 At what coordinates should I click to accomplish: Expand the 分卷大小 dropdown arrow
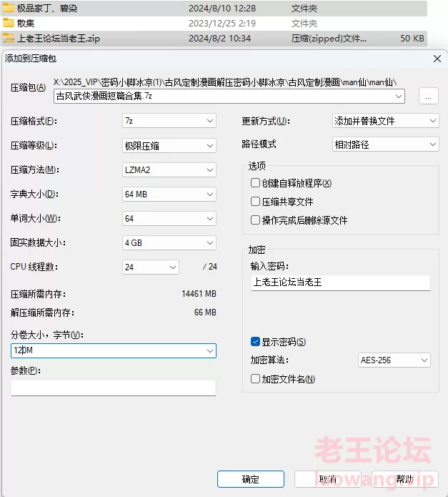click(209, 351)
